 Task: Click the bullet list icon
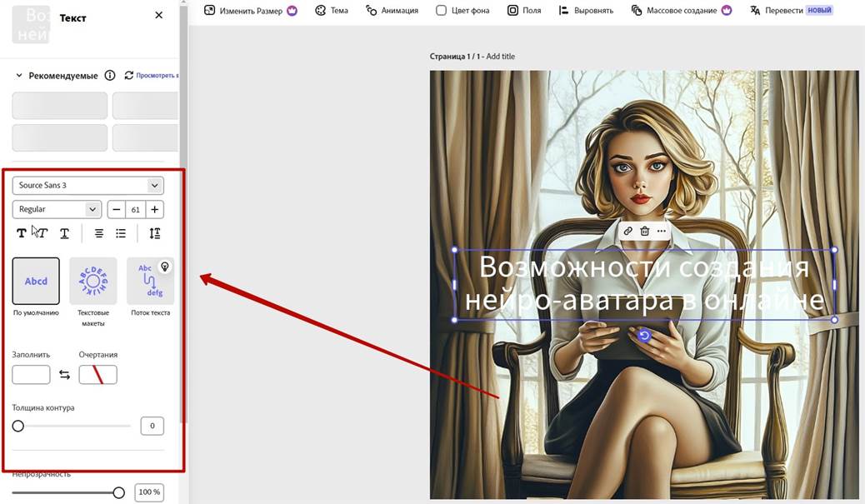(121, 233)
